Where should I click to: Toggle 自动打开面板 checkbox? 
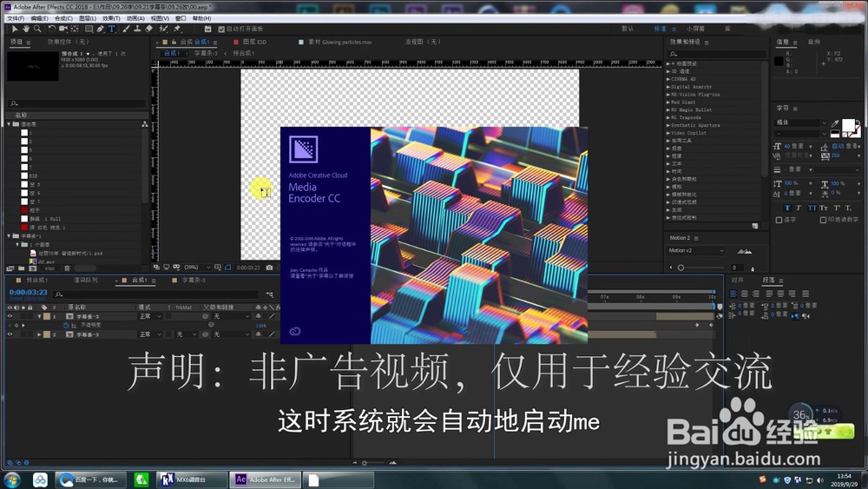(x=221, y=30)
